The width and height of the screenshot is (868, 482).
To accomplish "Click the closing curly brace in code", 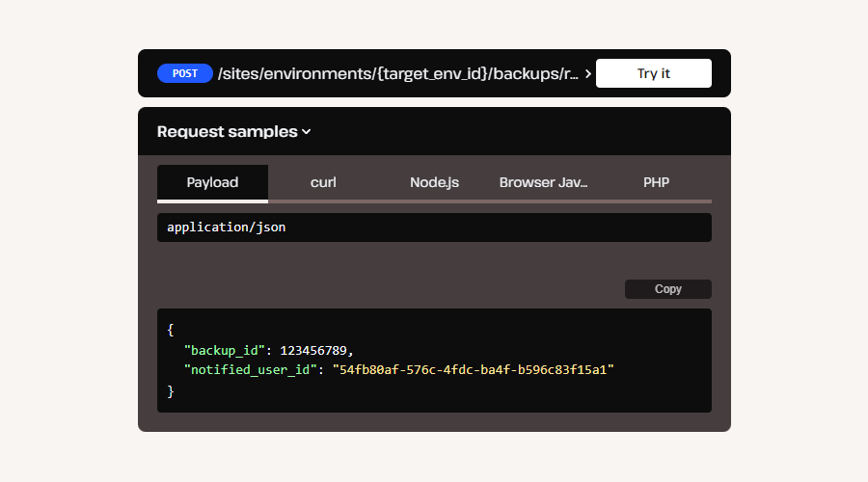I will tap(171, 390).
